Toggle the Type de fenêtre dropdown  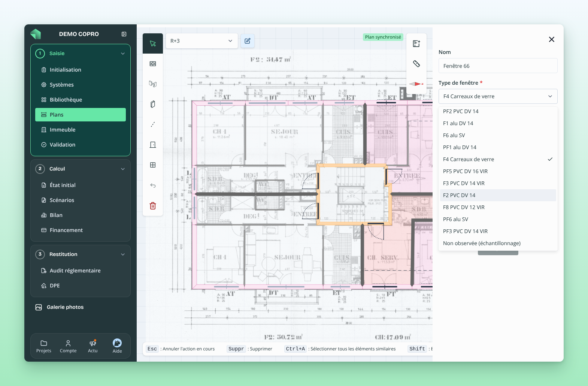[498, 96]
